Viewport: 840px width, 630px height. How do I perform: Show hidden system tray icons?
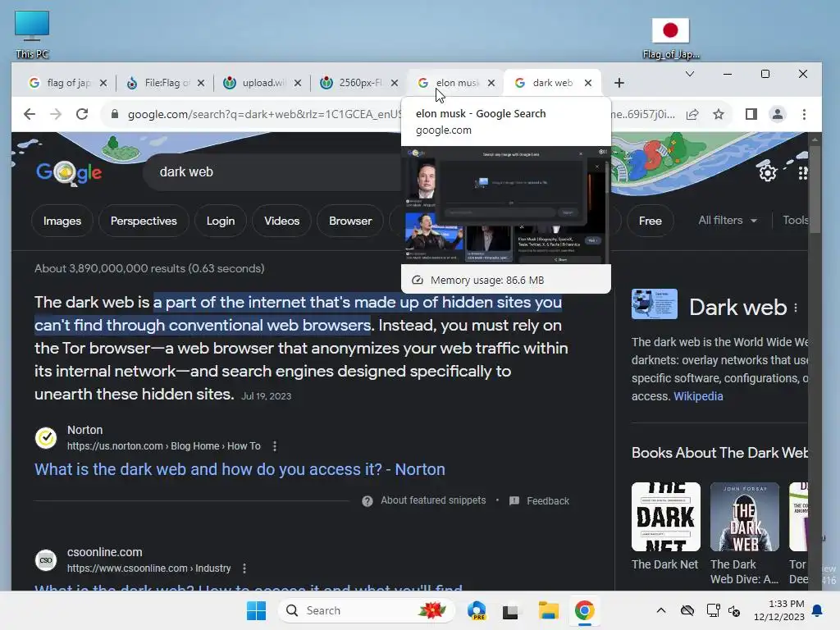click(x=661, y=610)
